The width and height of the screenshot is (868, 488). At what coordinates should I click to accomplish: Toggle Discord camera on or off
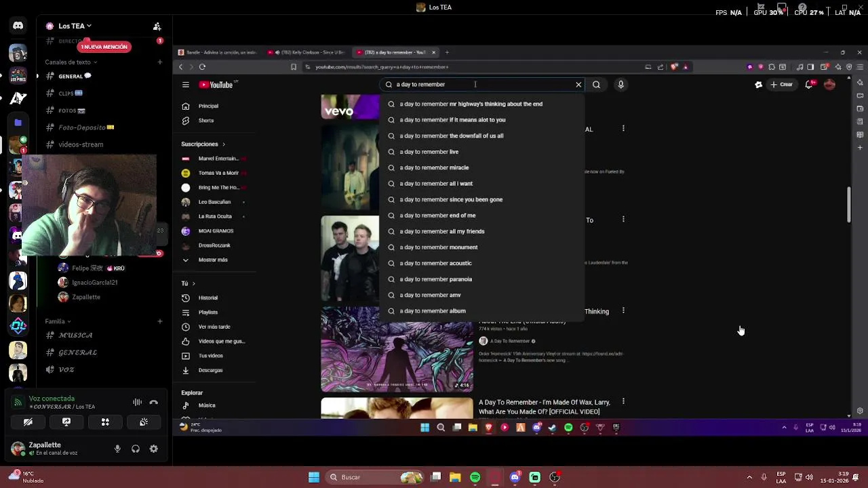click(x=28, y=422)
